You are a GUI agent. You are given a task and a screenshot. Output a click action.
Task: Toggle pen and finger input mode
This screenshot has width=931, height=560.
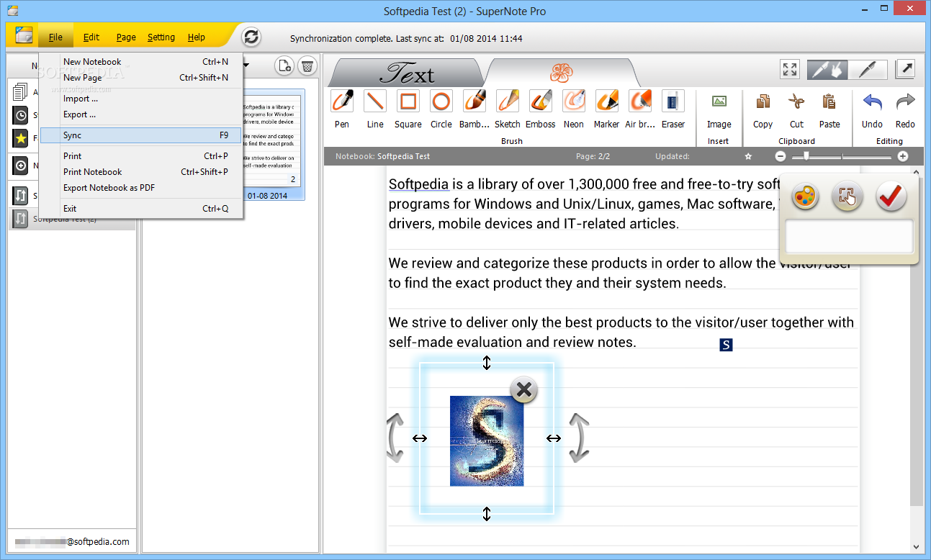point(827,69)
